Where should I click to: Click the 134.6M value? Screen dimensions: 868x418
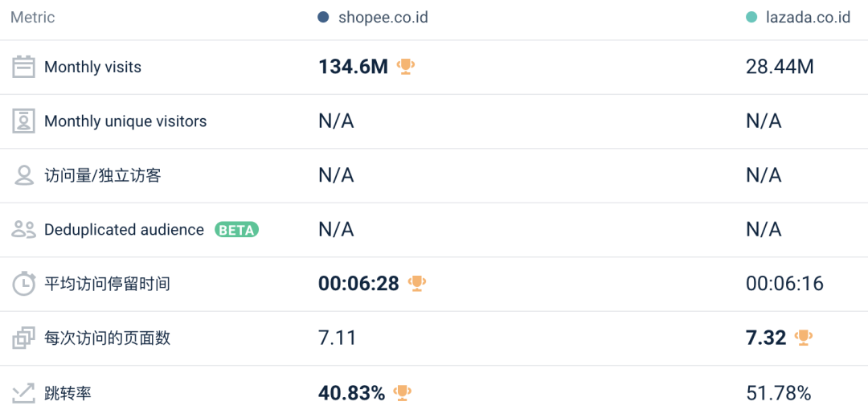pos(353,67)
